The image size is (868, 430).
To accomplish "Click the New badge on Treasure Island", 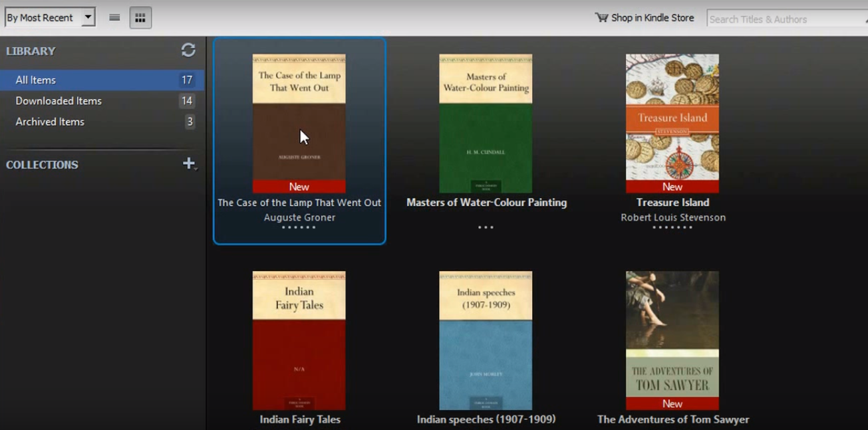I will pos(672,187).
